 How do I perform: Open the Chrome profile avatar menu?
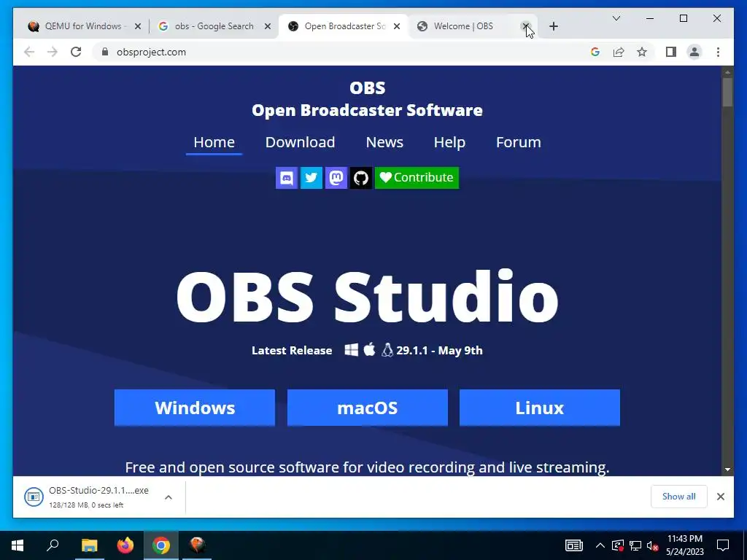pyautogui.click(x=694, y=52)
